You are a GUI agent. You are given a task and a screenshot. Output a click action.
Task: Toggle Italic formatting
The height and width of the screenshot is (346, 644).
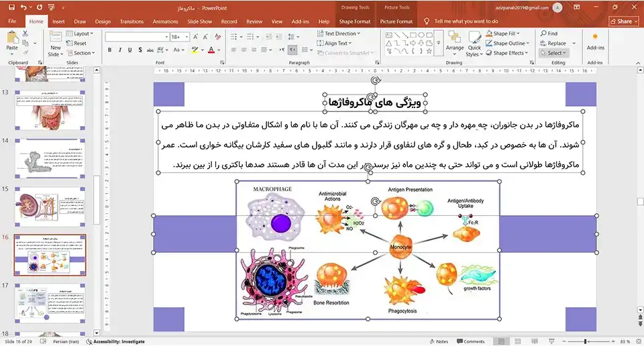120,50
